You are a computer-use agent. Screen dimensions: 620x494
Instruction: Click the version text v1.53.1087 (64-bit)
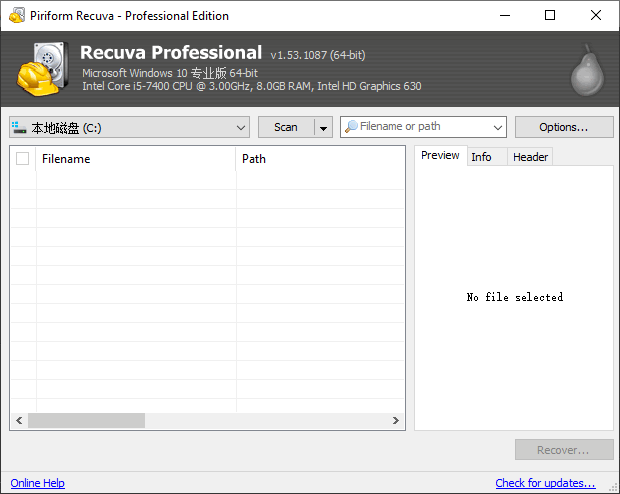click(x=318, y=55)
